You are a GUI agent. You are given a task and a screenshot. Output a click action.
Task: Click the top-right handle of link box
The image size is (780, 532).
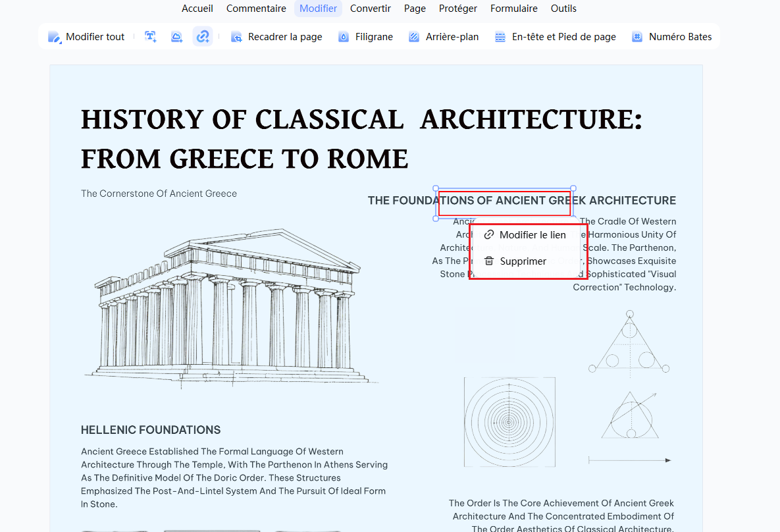(573, 188)
